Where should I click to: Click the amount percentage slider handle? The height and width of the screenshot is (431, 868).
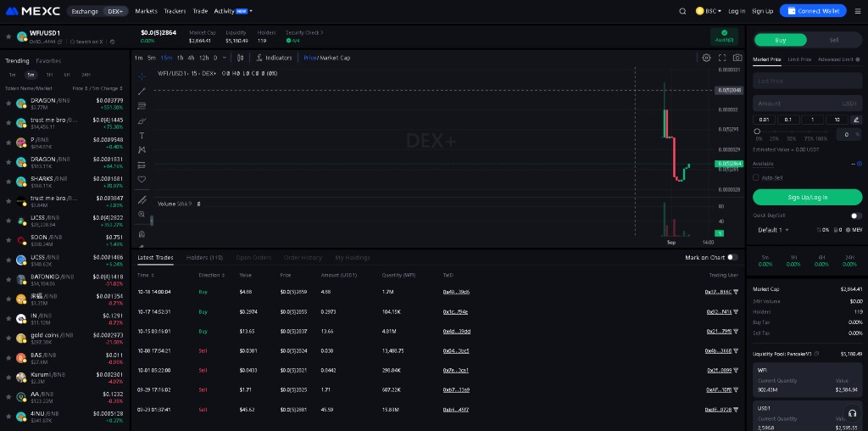tap(757, 131)
